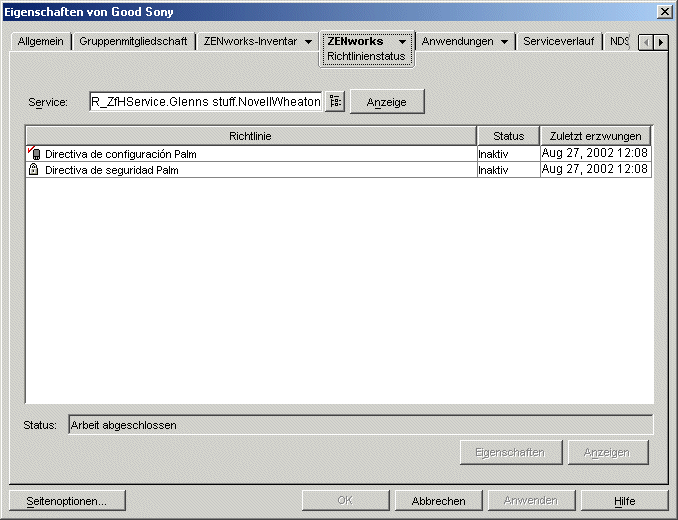Image resolution: width=678 pixels, height=520 pixels.
Task: Open the ZENworks-Inventar tab
Action: coord(250,41)
